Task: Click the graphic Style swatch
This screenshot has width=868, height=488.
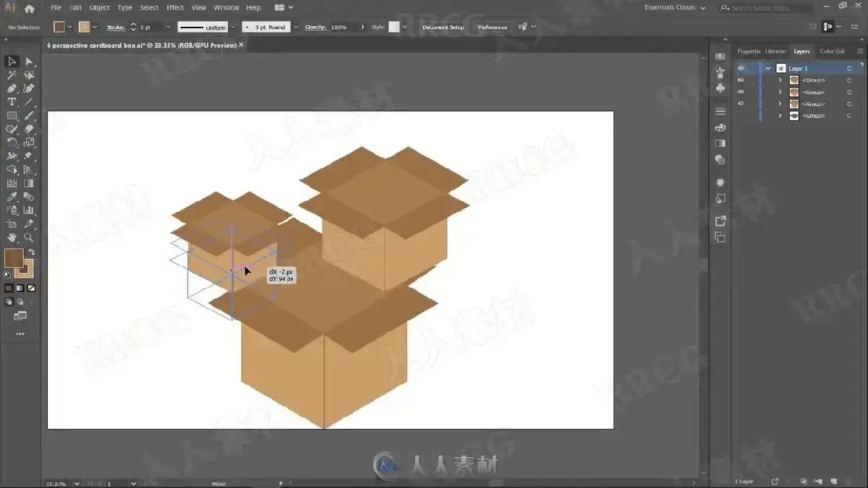Action: (394, 27)
